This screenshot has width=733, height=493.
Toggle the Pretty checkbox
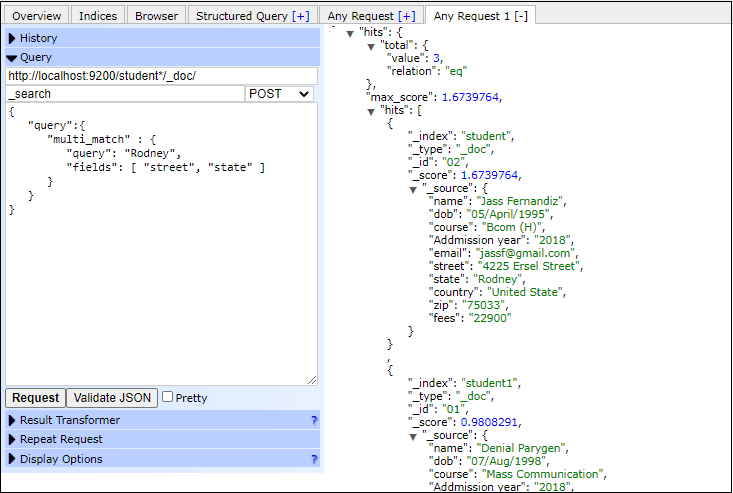(167, 397)
